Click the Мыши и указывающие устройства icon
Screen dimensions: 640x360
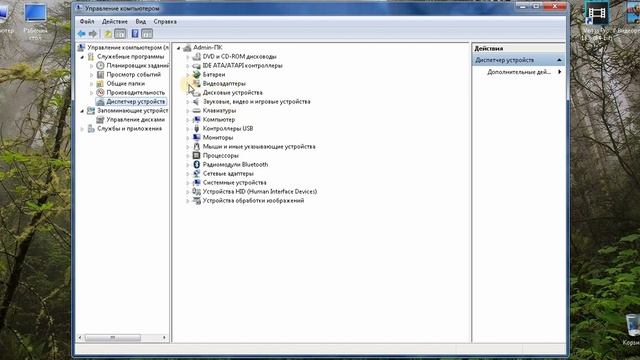(x=196, y=147)
